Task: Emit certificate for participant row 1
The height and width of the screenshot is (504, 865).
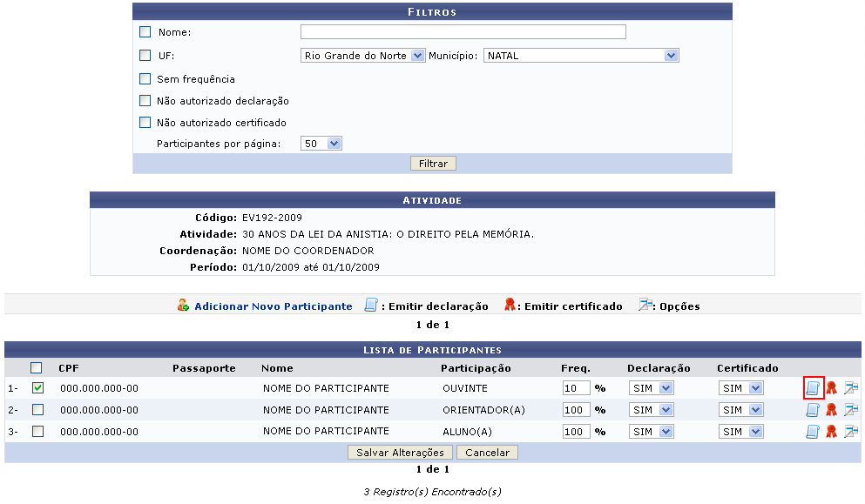Action: pos(832,388)
